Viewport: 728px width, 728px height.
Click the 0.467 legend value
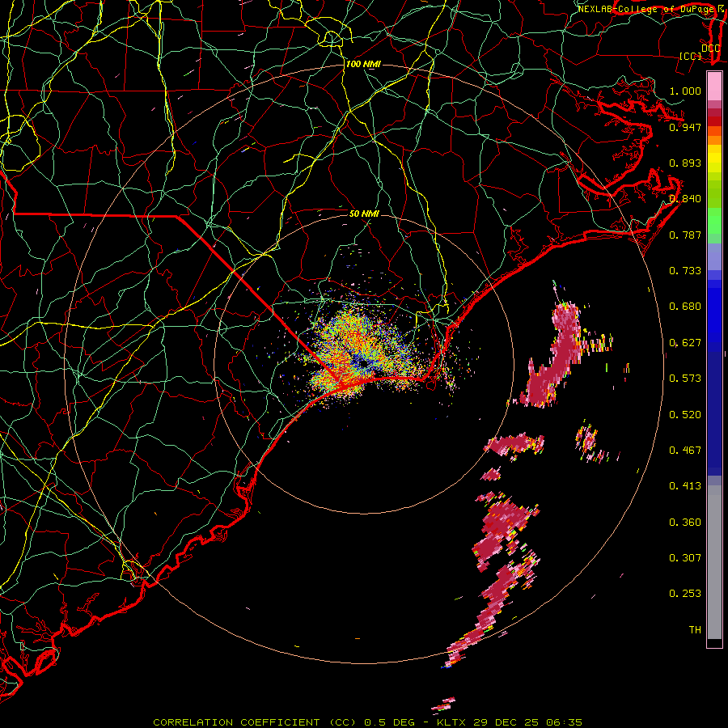coord(685,451)
